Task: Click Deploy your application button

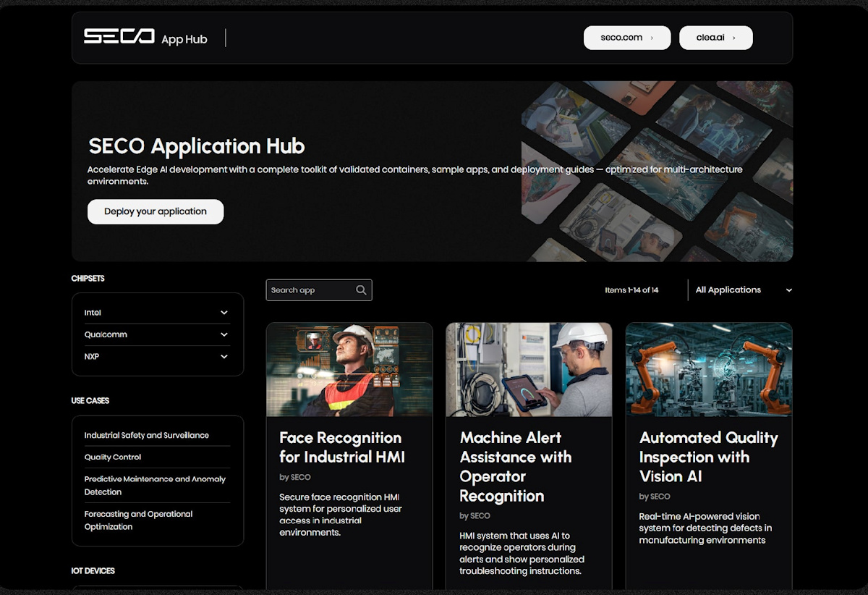Action: pos(156,211)
